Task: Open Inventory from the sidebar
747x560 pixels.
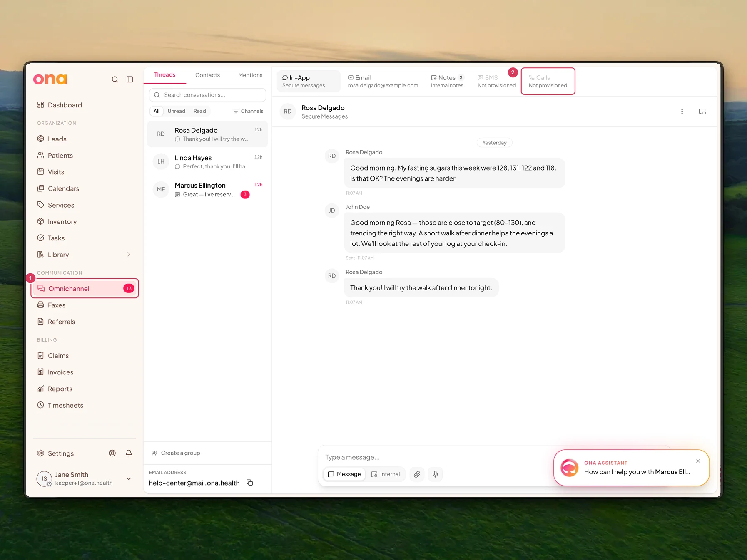Action: coord(85,222)
